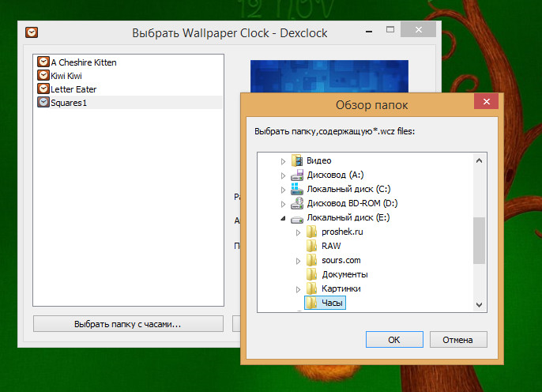Viewport: 542px width, 392px height.
Task: Click the Letter Eater clock icon
Action: point(43,89)
